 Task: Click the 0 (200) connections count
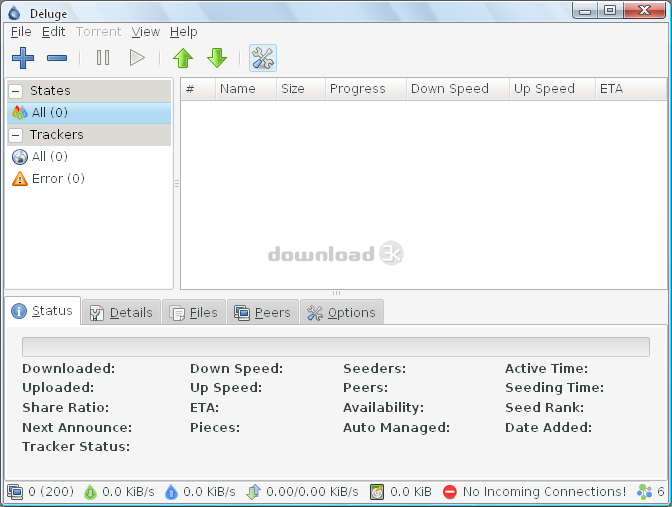coord(51,492)
